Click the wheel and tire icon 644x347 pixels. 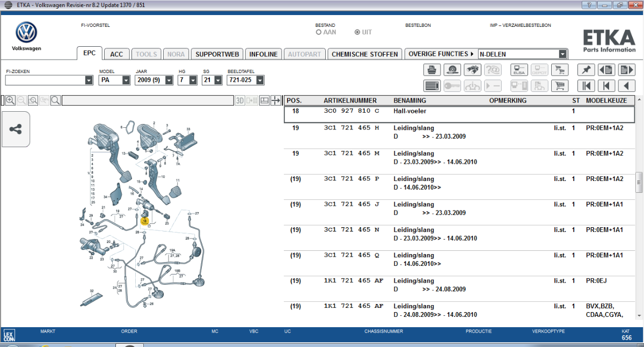[x=452, y=70]
